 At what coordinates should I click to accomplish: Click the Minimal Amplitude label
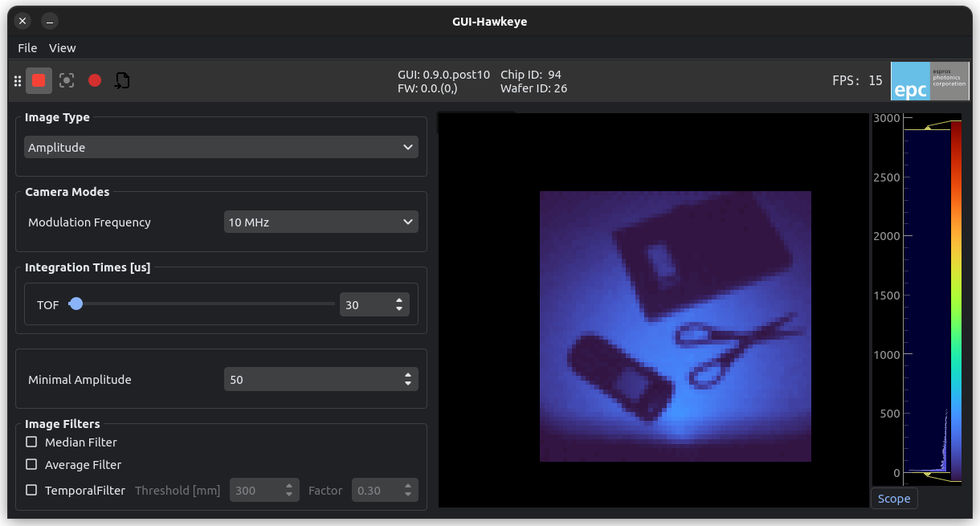80,380
